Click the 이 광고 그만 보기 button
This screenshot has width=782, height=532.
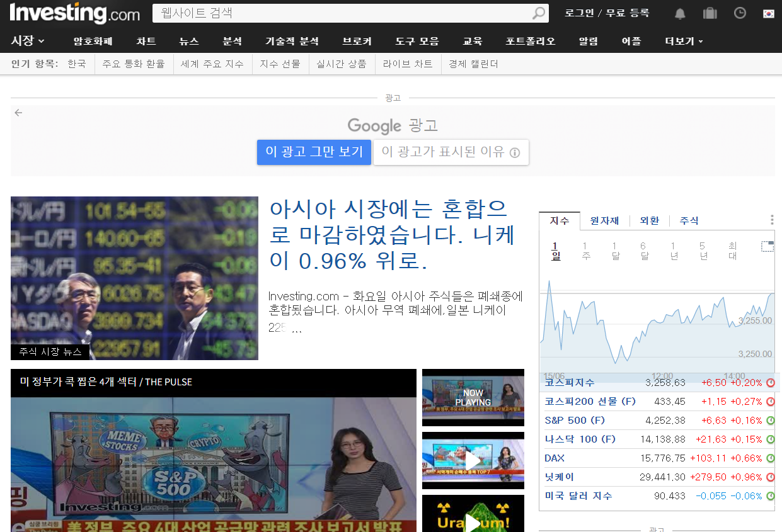(314, 152)
